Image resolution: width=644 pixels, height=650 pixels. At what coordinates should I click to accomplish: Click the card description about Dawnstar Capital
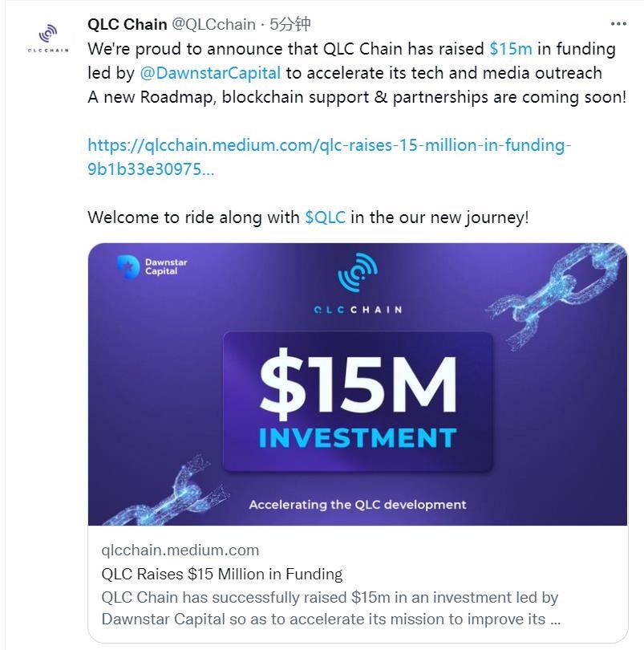tap(330, 608)
